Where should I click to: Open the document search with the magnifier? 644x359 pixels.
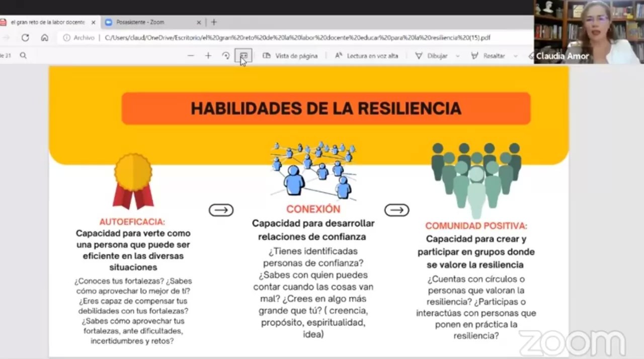coord(23,55)
